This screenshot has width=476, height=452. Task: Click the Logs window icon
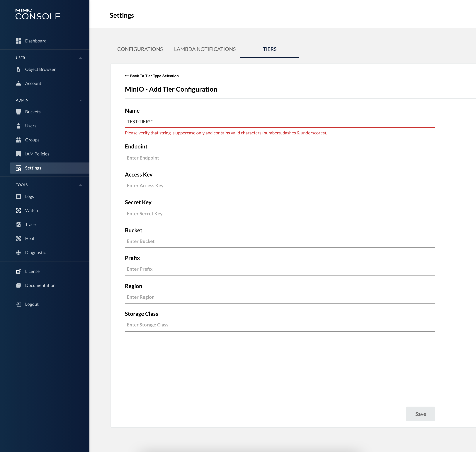(x=18, y=196)
